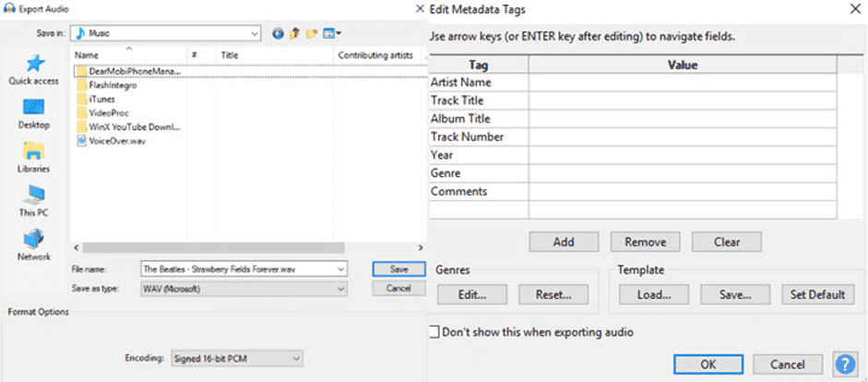Click the scroll left arrow of file list
The width and height of the screenshot is (868, 382).
click(x=77, y=247)
